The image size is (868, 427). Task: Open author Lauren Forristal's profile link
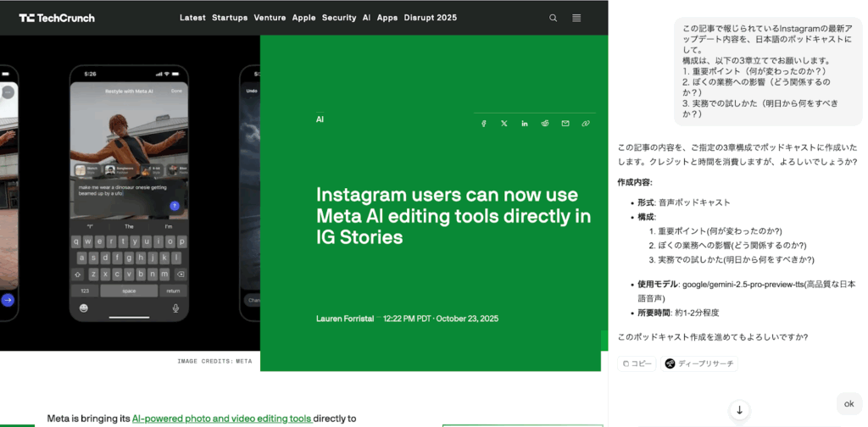coord(345,319)
